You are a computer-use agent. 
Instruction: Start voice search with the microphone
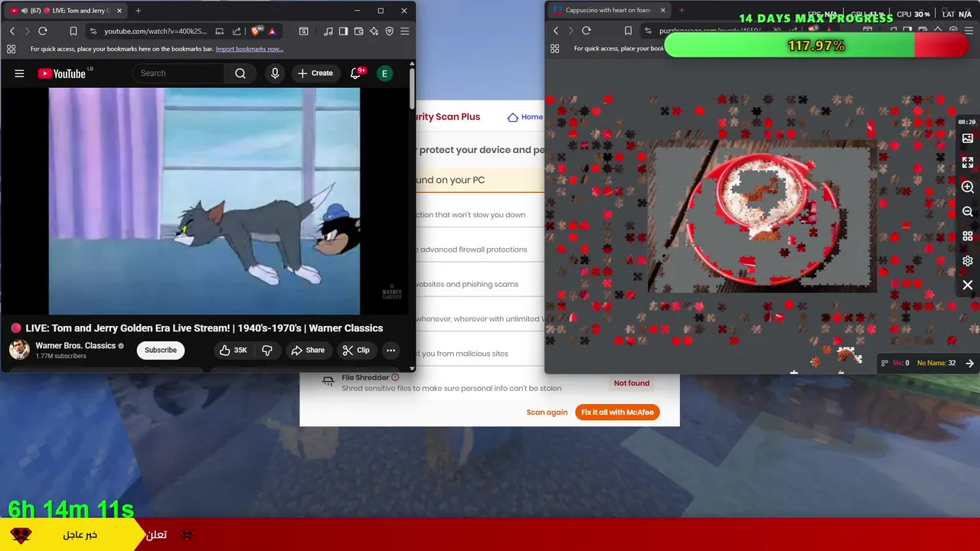pos(275,73)
